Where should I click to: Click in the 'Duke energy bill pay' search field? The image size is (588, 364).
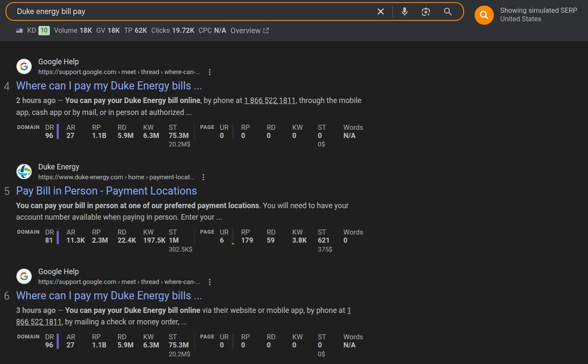[194, 12]
